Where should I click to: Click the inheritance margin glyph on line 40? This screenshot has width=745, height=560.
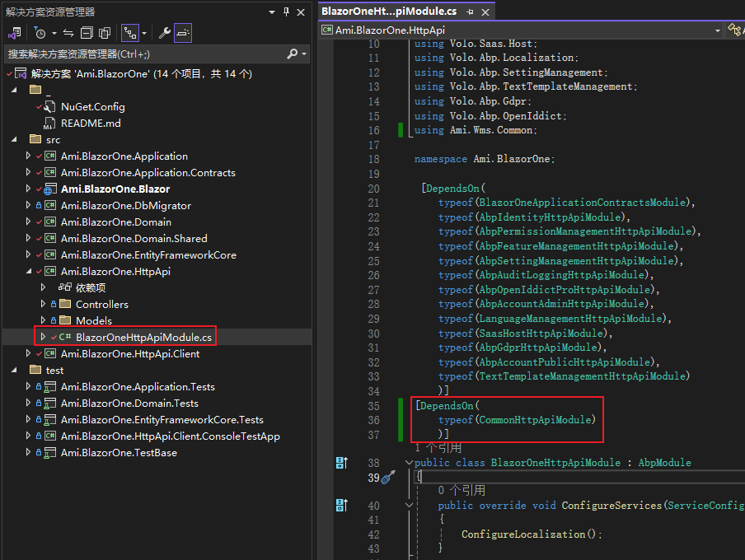coord(342,506)
